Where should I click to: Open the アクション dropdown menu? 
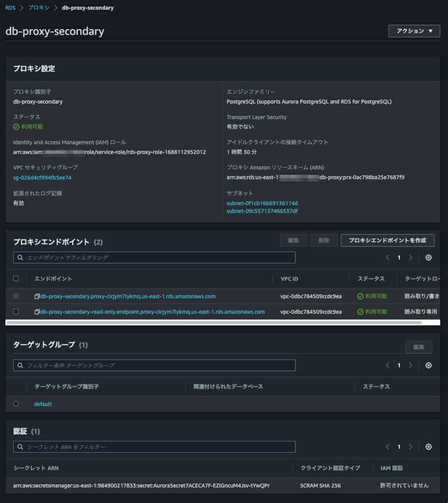tap(414, 31)
